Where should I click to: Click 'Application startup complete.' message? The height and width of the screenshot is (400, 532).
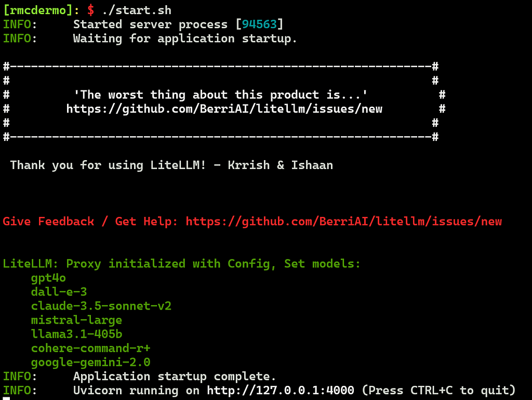(175, 377)
